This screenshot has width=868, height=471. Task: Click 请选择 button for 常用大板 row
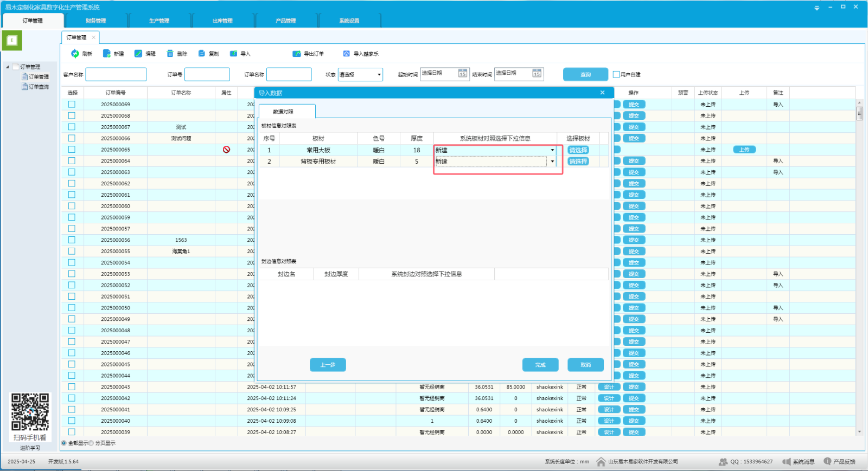click(x=578, y=150)
